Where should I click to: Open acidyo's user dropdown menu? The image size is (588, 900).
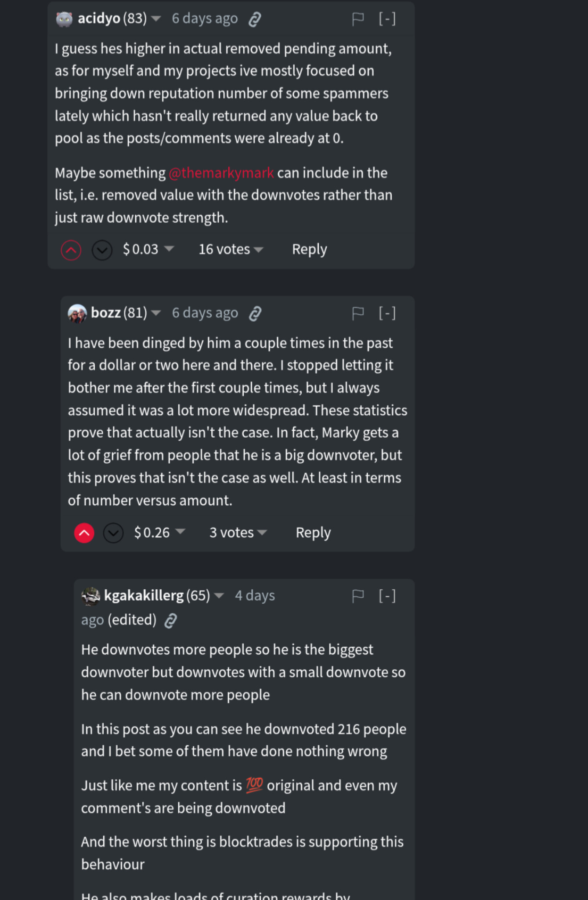coord(156,18)
